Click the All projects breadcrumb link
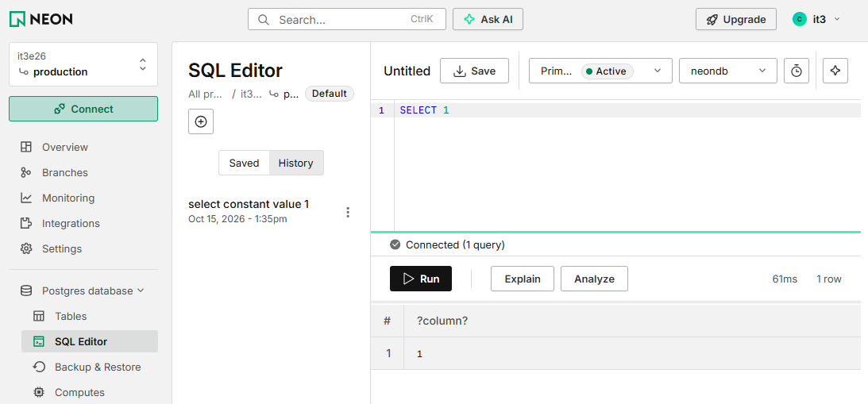This screenshot has height=404, width=868. point(206,94)
